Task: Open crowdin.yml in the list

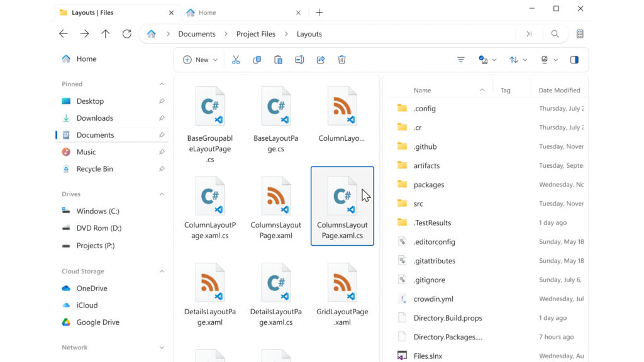Action: coord(487,299)
